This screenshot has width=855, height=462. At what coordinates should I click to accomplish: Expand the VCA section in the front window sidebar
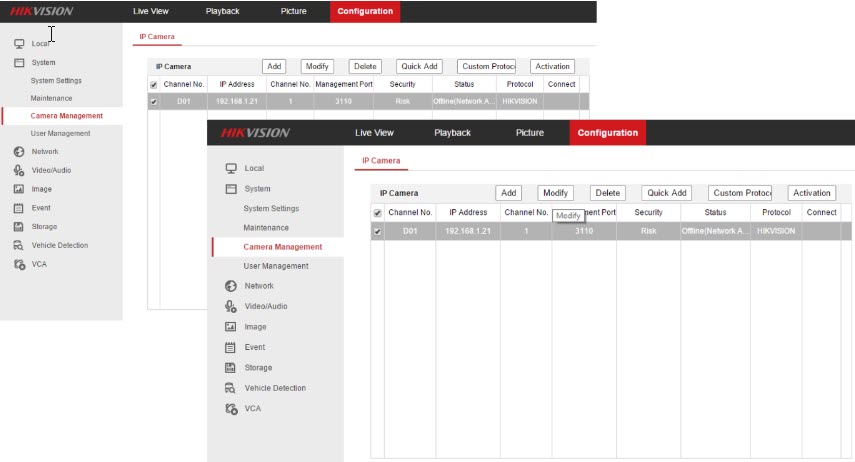tap(252, 408)
